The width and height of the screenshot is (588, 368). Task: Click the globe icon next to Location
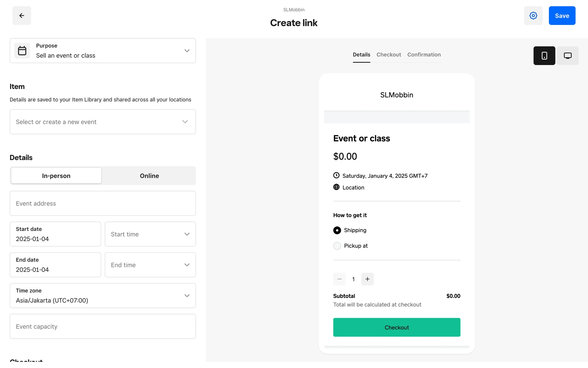(x=336, y=187)
